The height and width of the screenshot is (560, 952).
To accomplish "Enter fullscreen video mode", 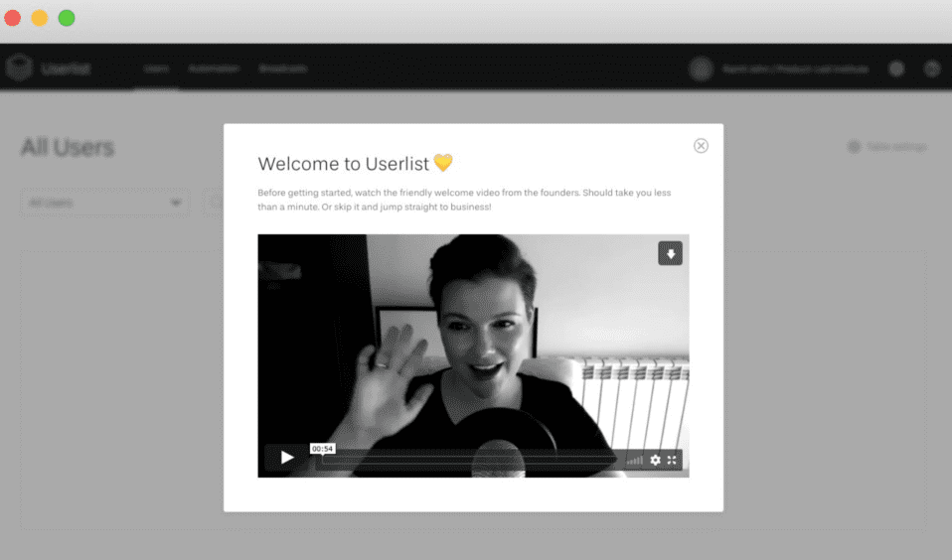I will click(672, 460).
